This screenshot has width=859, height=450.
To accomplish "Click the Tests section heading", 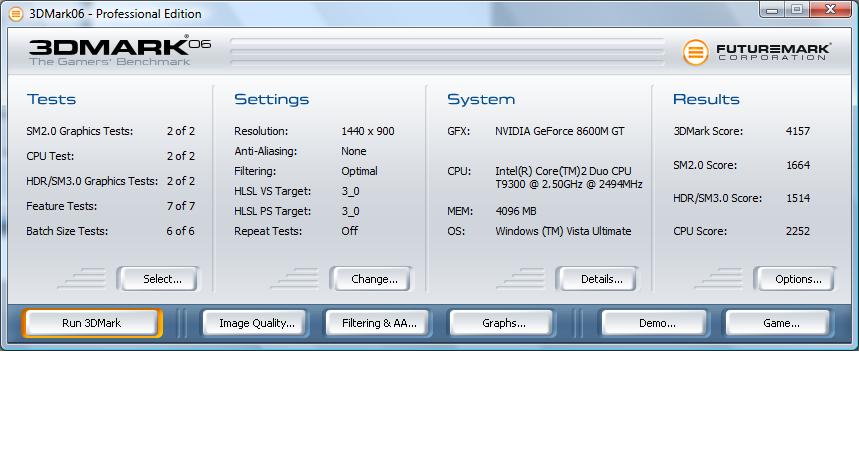I will 51,99.
